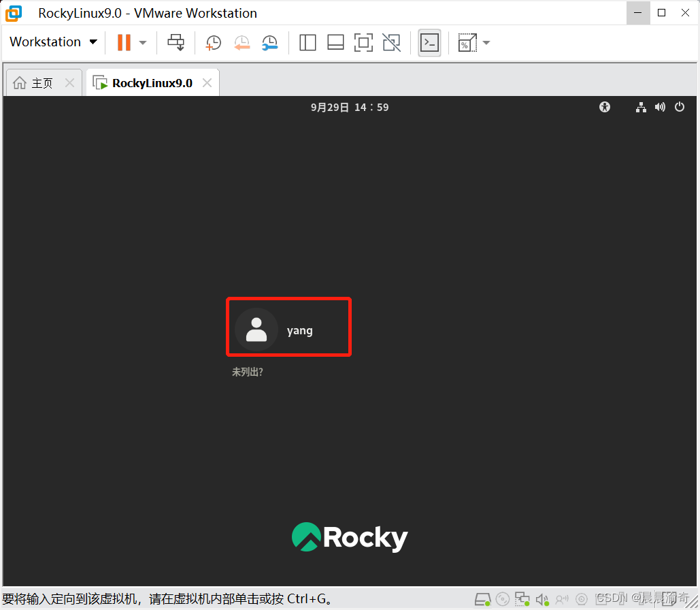The image size is (700, 610).
Task: Click the sound card status icon
Action: tap(542, 599)
